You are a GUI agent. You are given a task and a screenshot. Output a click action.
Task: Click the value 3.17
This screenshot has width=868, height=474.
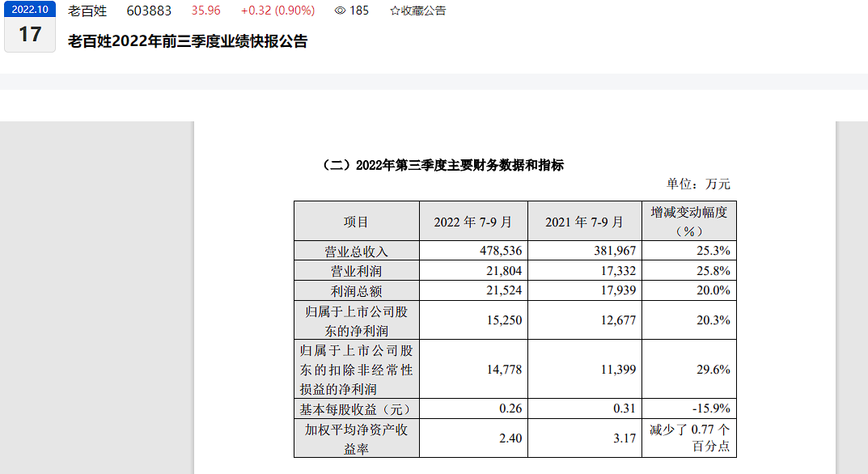click(x=625, y=438)
